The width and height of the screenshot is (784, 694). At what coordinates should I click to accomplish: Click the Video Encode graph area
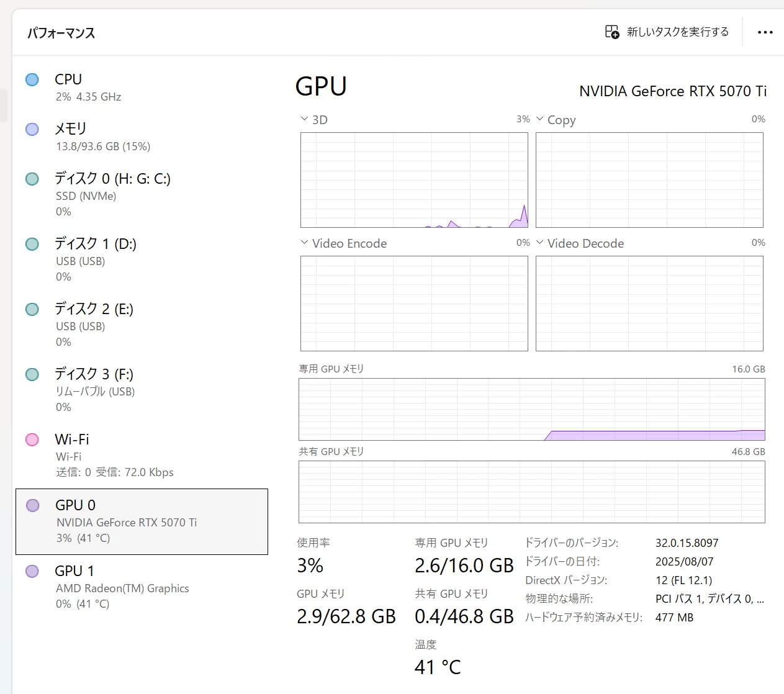coord(414,304)
